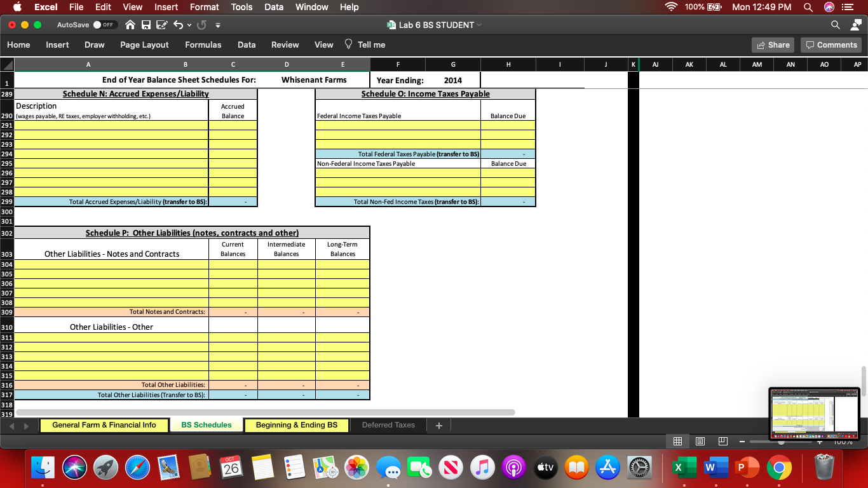Expand the Quick Access Toolbar customization menu
The image size is (868, 488).
point(218,25)
